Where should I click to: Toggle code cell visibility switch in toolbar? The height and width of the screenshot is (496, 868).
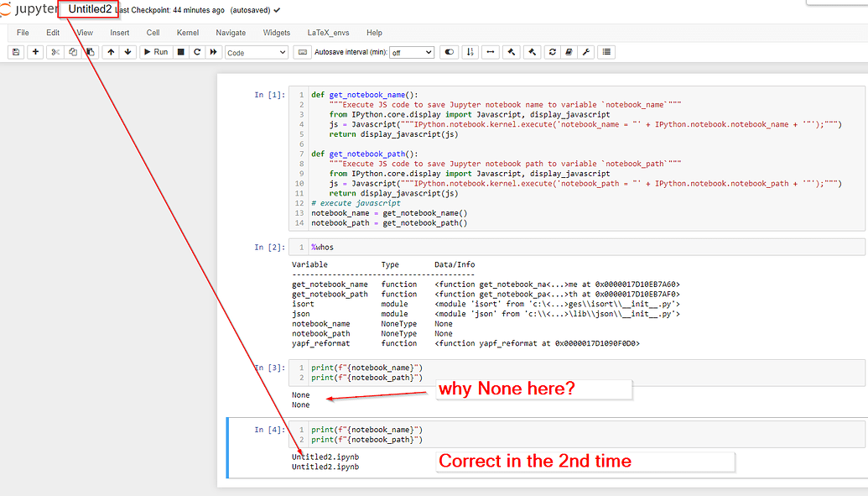[x=450, y=52]
